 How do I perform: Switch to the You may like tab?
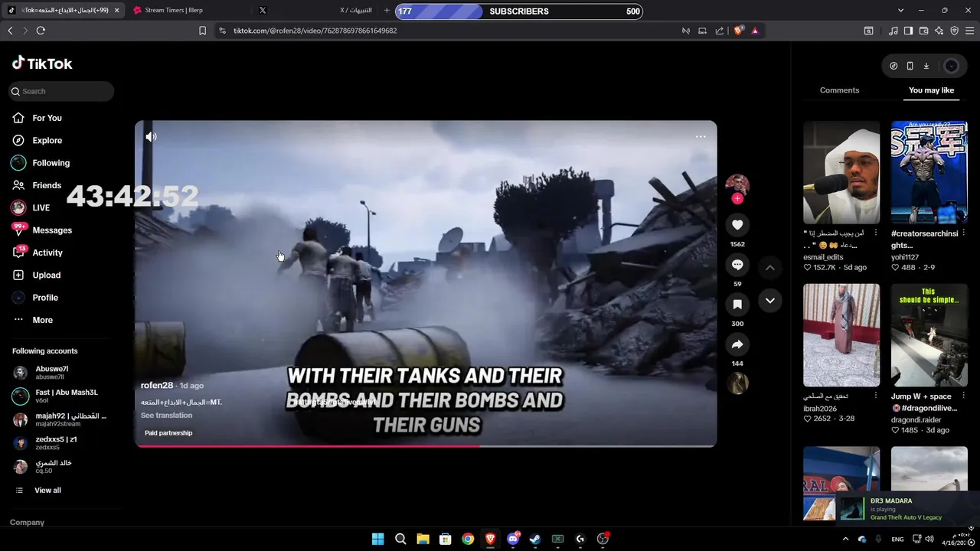(x=931, y=90)
